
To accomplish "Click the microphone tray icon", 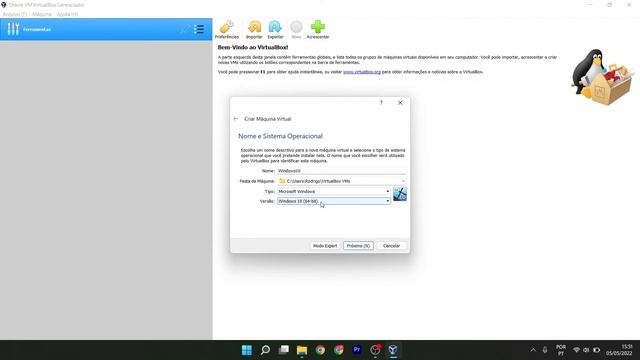I will (545, 350).
